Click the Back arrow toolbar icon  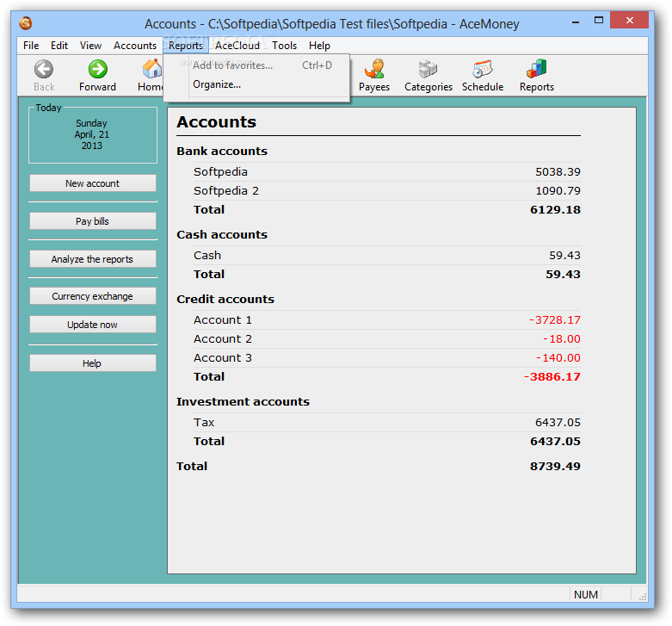pyautogui.click(x=44, y=69)
